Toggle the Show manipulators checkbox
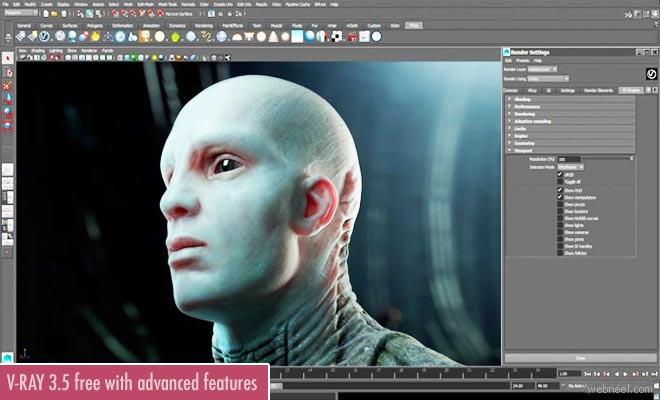This screenshot has height=400, width=660. (x=560, y=197)
